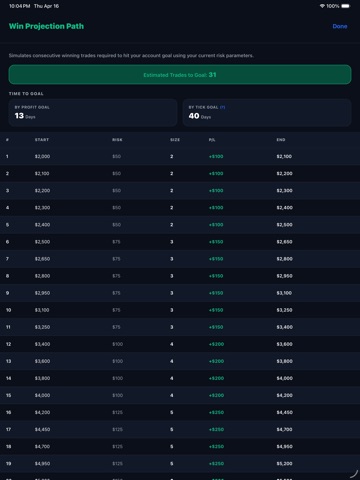Click +$250 P/L in row 16

tap(216, 412)
